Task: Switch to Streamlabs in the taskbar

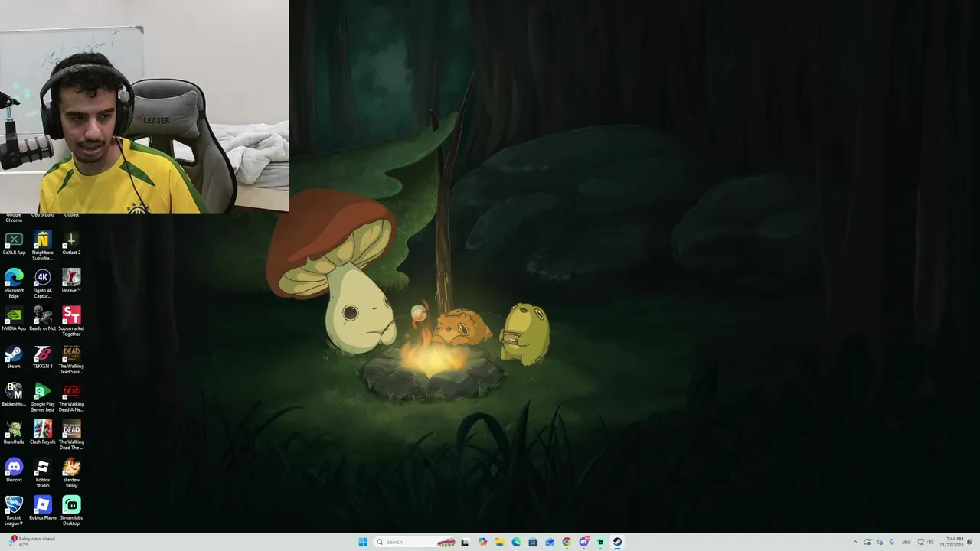Action: (x=600, y=542)
